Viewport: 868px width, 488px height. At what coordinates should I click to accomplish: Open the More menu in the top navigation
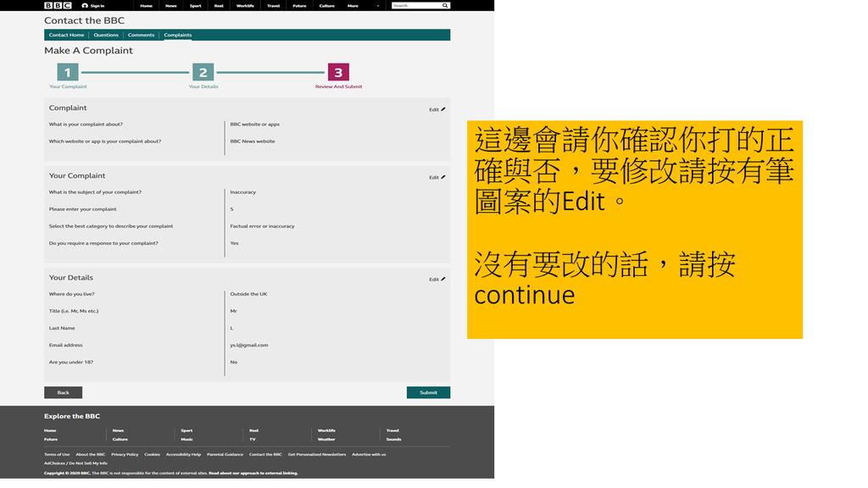[x=353, y=6]
